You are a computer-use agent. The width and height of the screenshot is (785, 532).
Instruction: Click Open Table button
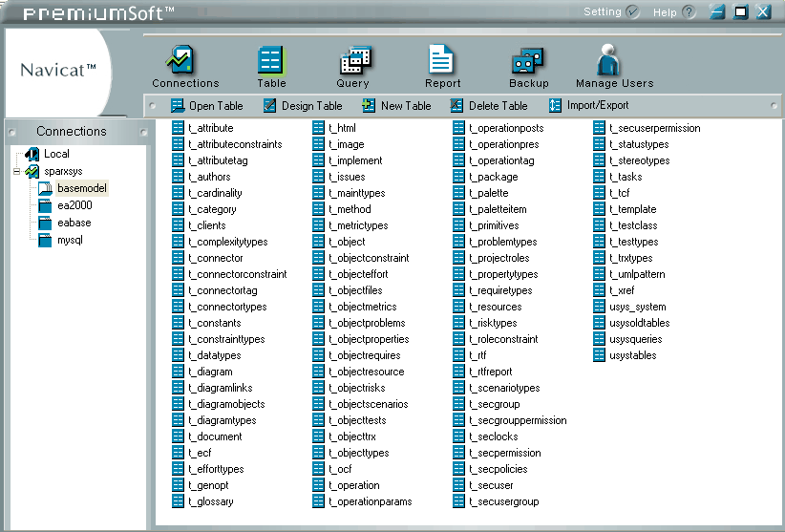(207, 106)
